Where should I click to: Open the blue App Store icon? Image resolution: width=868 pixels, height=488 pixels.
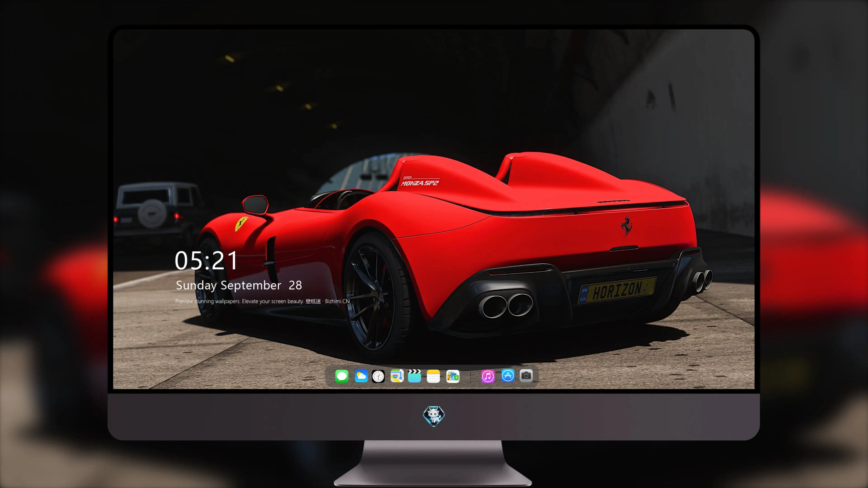(x=508, y=376)
